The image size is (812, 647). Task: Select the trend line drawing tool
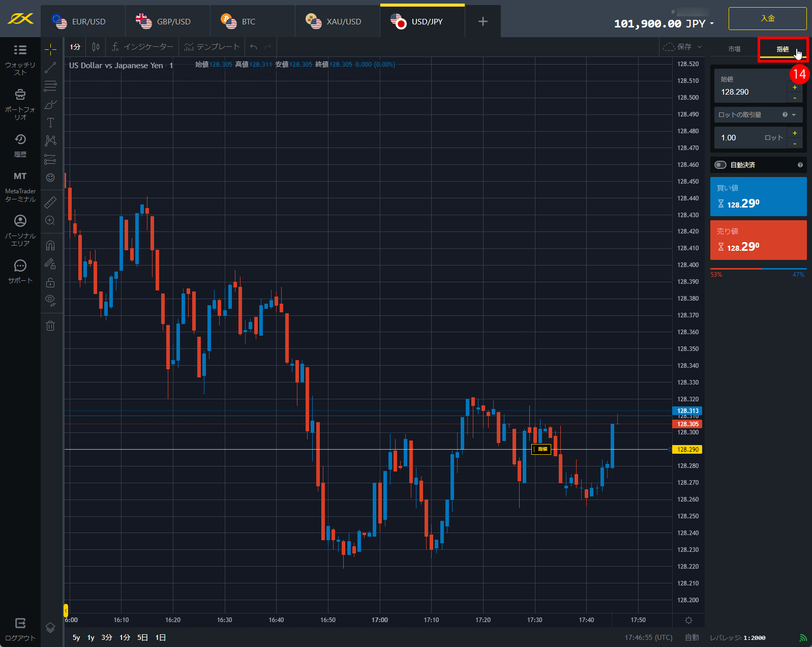coord(50,68)
